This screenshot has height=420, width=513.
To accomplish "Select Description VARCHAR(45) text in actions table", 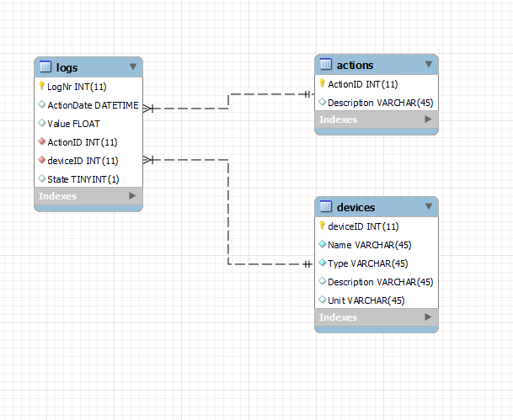I will click(x=381, y=103).
